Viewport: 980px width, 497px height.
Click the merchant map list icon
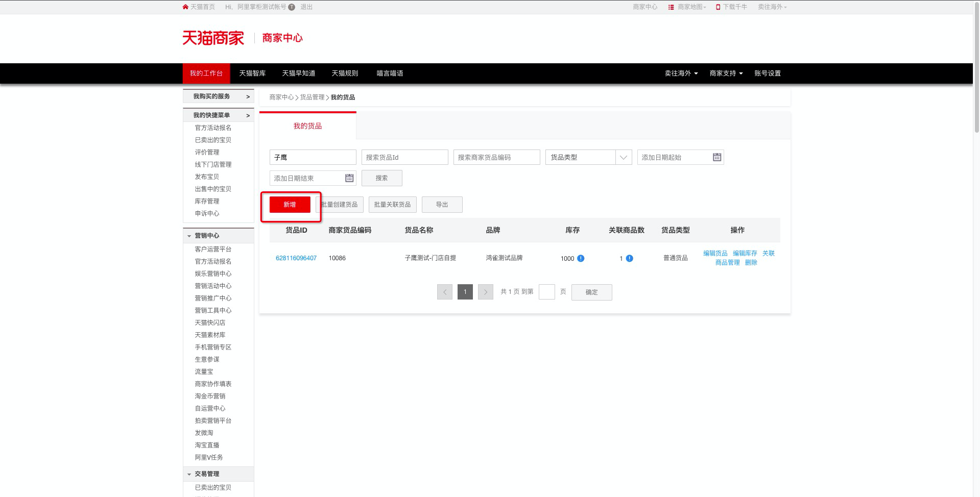point(671,7)
